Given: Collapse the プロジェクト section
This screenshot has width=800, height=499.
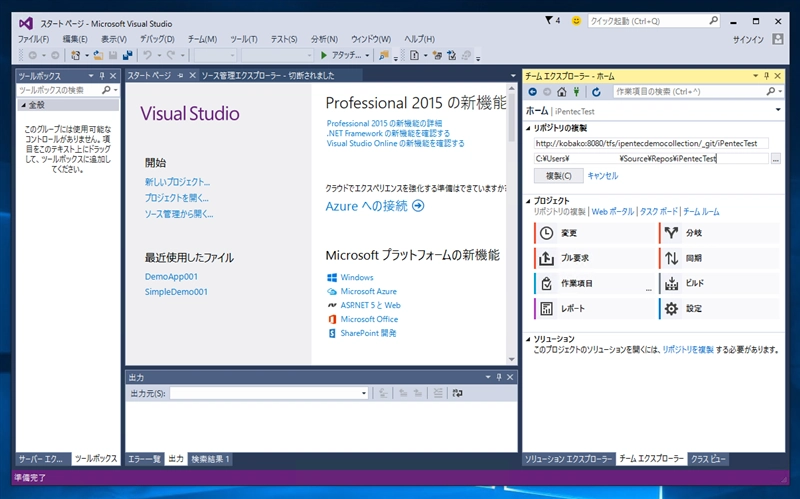Looking at the screenshot, I should click(528, 201).
